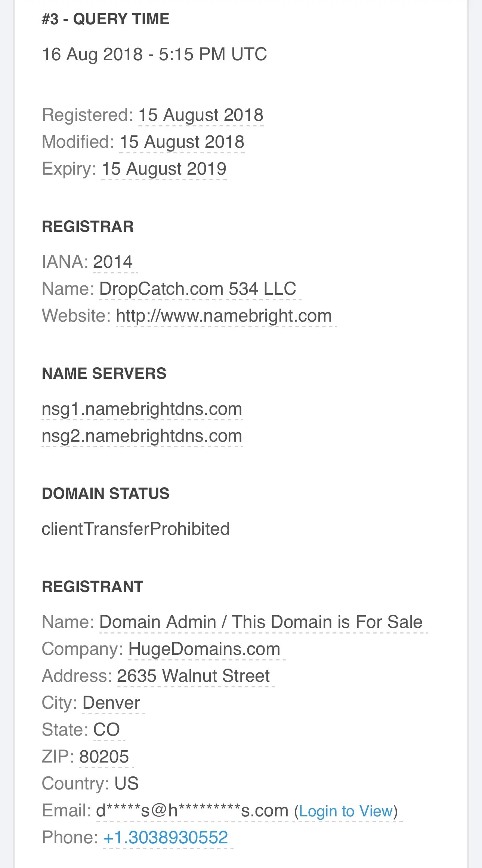Click the clientTransferProhibited domain status

[135, 529]
